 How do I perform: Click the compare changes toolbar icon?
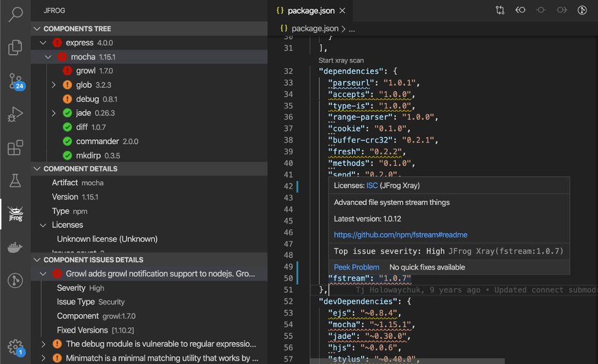coord(500,10)
